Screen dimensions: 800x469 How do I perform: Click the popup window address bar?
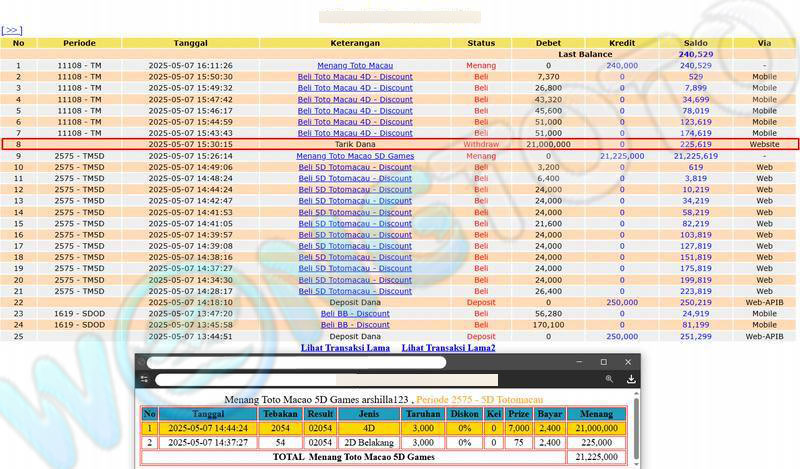tap(325, 380)
